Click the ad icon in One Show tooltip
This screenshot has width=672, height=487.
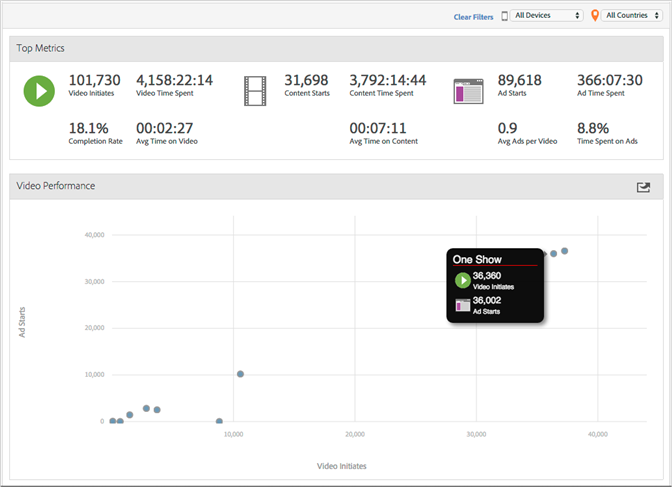462,305
